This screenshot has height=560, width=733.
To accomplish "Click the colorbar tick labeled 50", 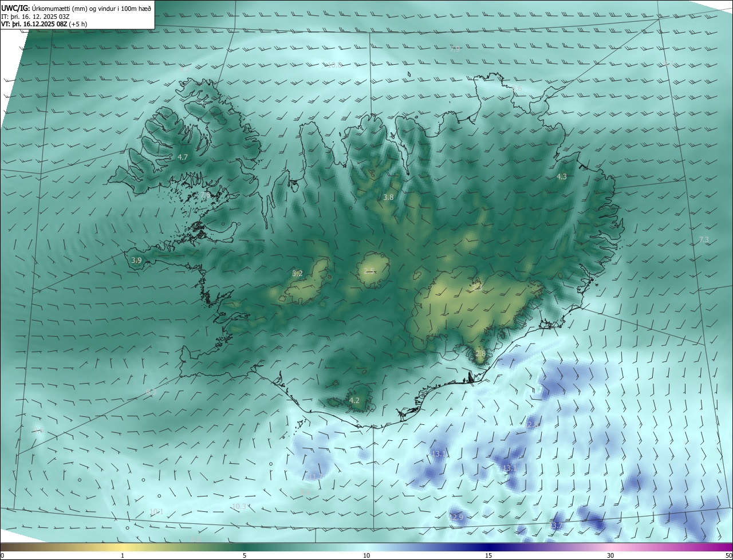I will click(728, 555).
